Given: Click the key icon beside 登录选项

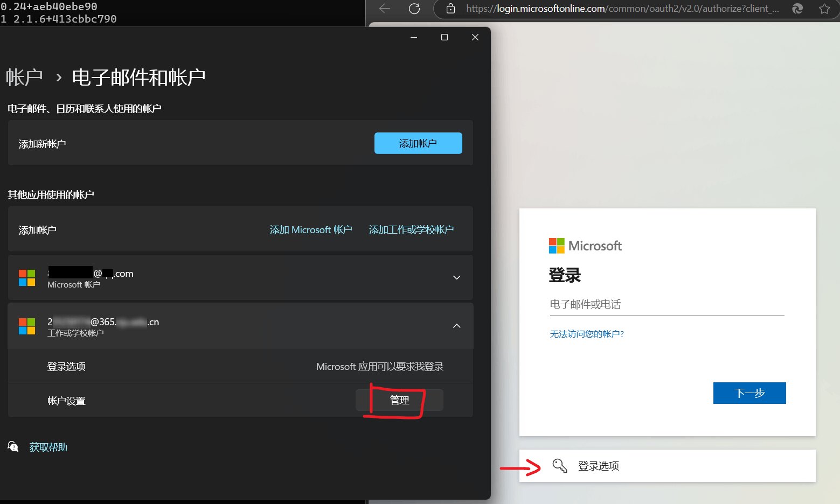Looking at the screenshot, I should tap(560, 466).
